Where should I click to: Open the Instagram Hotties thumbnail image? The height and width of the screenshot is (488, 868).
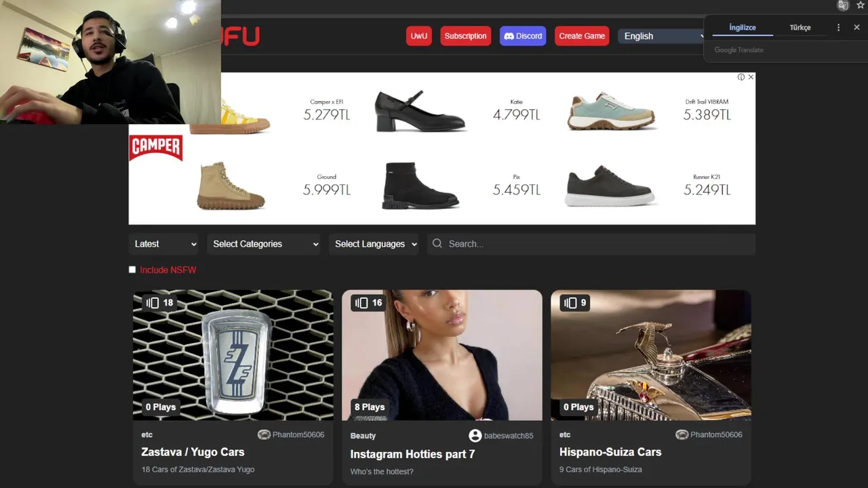(x=442, y=355)
